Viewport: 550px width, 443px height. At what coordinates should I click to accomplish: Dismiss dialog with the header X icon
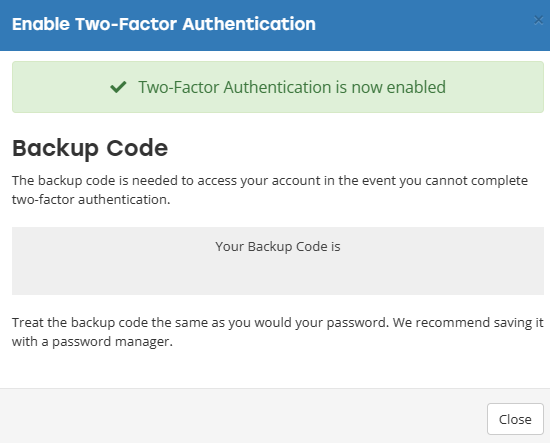[x=538, y=20]
